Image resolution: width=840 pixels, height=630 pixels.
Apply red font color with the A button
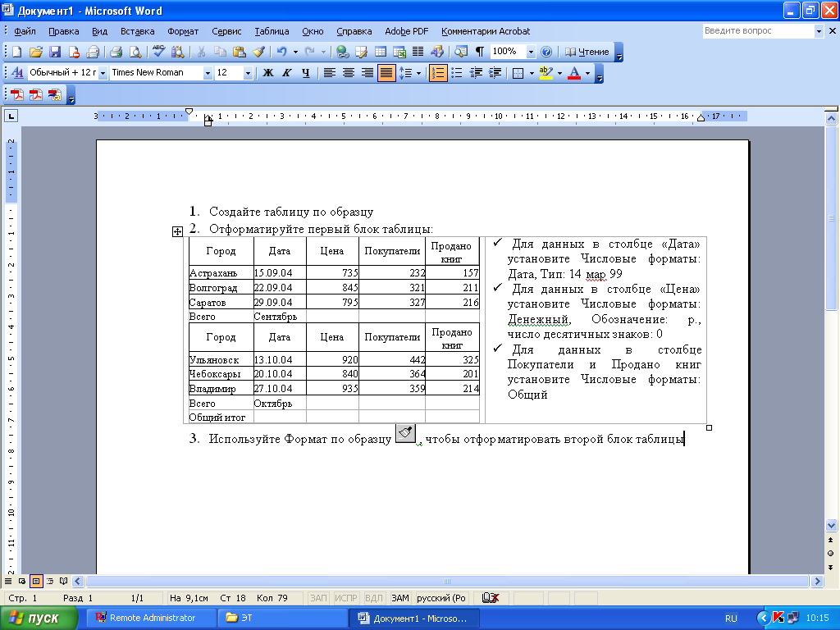[574, 73]
